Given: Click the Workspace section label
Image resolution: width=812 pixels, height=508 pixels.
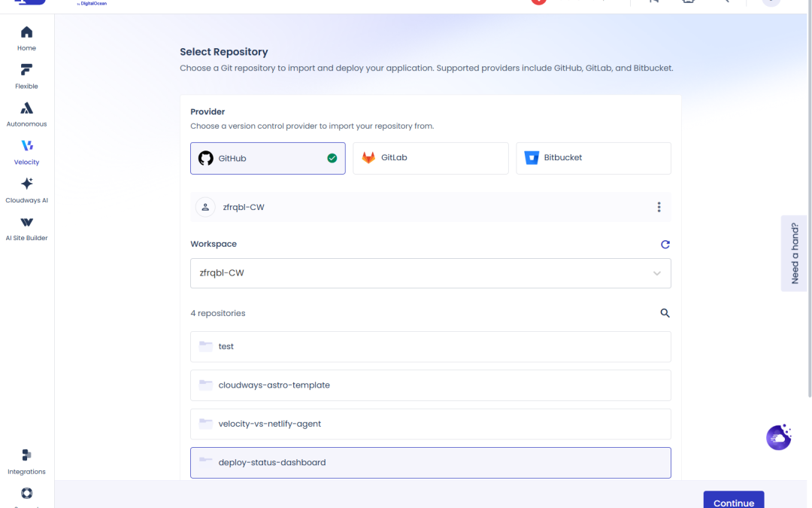Looking at the screenshot, I should 214,244.
